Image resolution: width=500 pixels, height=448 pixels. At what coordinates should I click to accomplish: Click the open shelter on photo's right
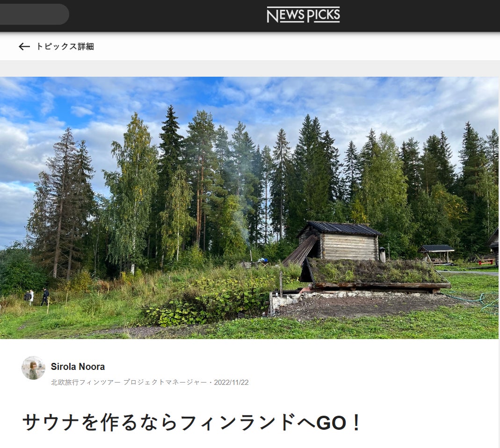[436, 254]
